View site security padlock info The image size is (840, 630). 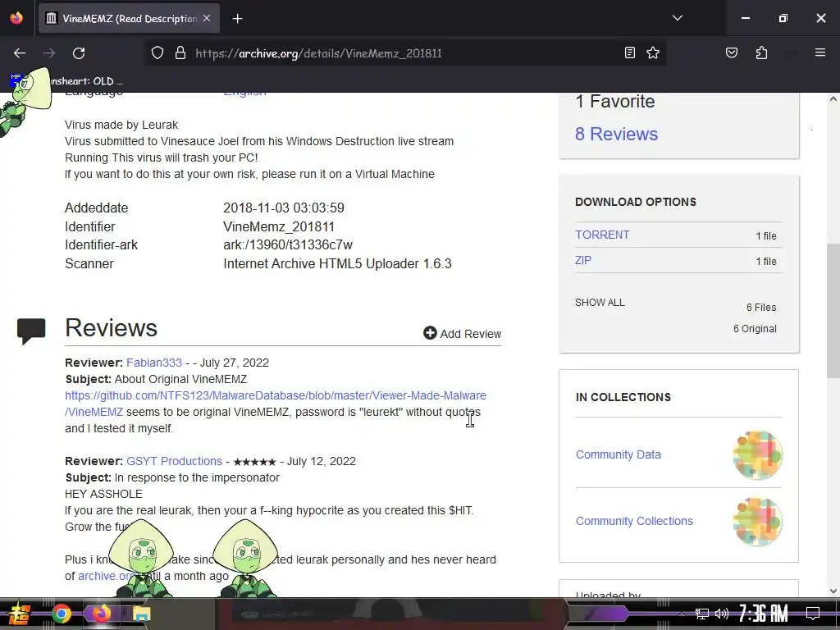[180, 52]
